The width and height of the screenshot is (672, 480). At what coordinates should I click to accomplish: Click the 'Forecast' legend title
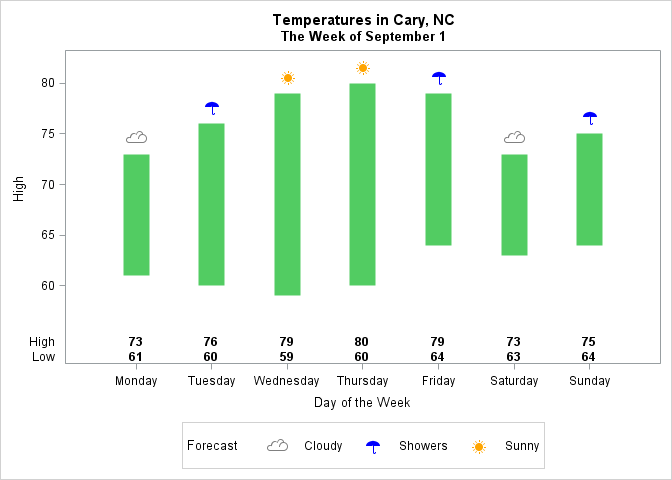(x=212, y=446)
